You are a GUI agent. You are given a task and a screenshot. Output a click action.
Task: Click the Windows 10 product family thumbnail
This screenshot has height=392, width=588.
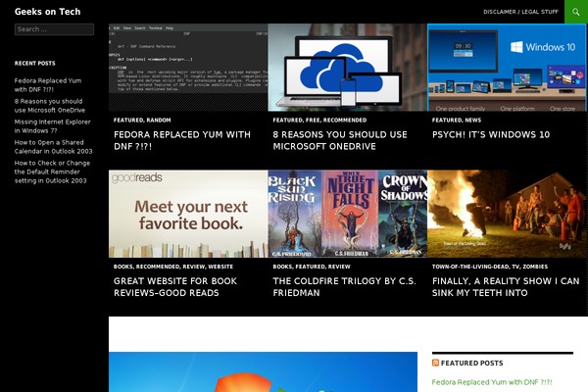point(507,68)
